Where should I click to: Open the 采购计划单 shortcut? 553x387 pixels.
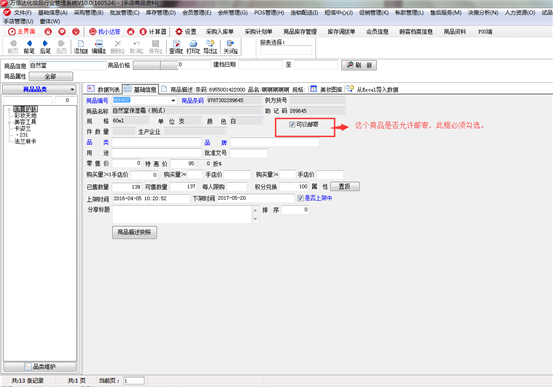click(259, 32)
